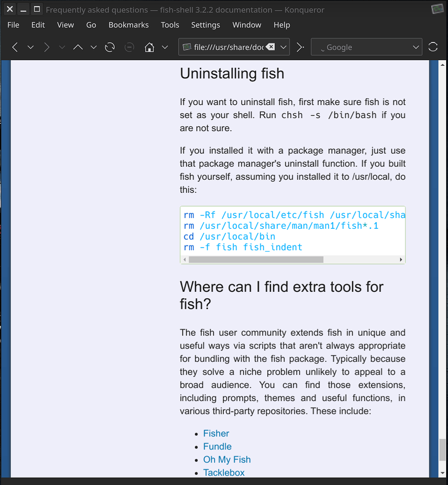Click into the Google search field
The image size is (448, 485).
[x=360, y=47]
